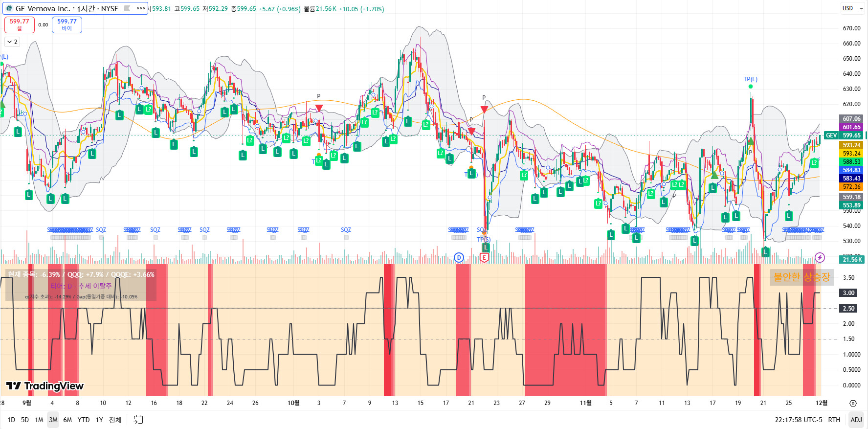Select the 6M time range
This screenshot has width=868, height=429.
coord(67,420)
